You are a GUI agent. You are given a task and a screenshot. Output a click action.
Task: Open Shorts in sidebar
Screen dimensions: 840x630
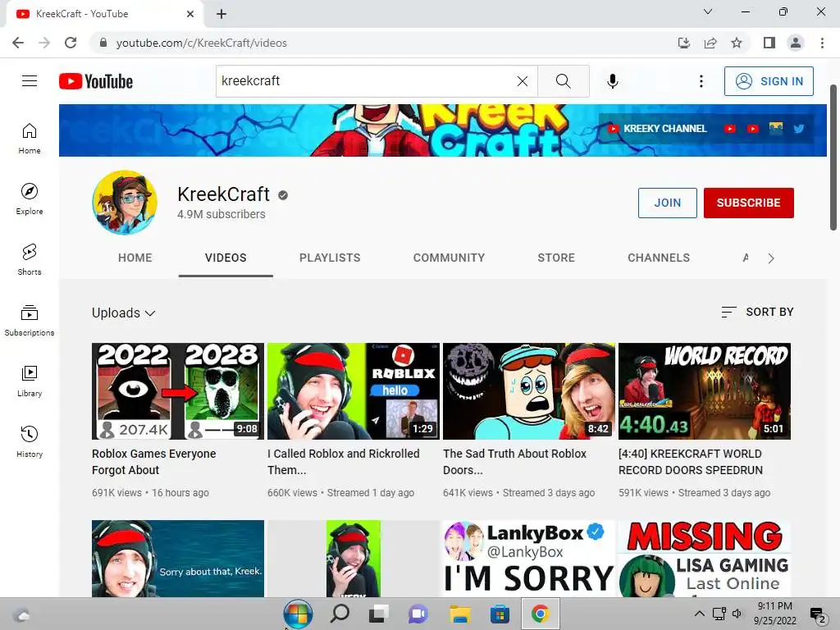click(30, 259)
